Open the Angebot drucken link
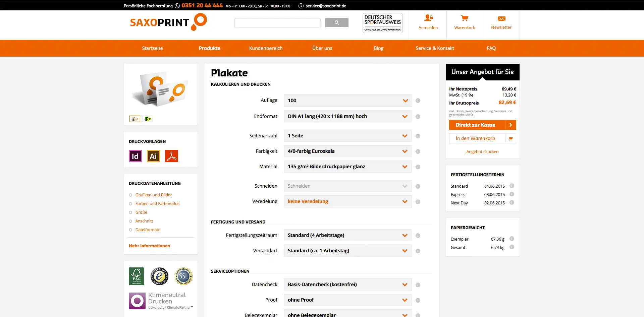Image resolution: width=644 pixels, height=317 pixels. [482, 151]
